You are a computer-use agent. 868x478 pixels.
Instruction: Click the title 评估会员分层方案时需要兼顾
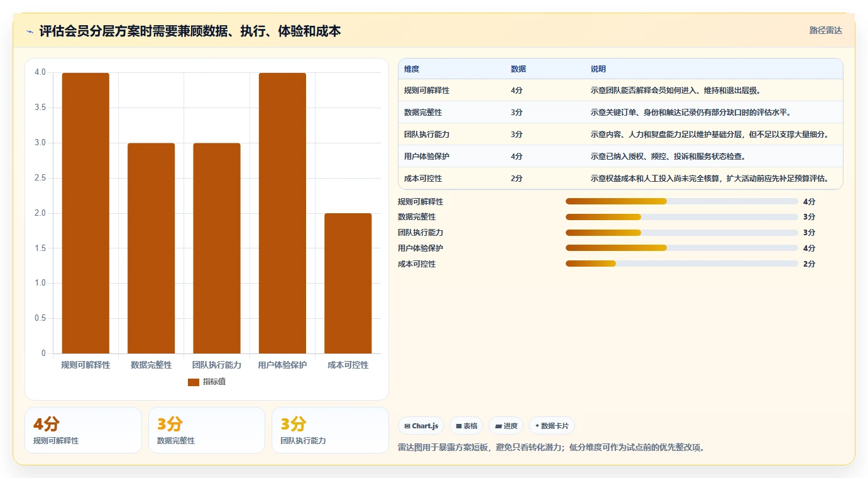[190, 31]
